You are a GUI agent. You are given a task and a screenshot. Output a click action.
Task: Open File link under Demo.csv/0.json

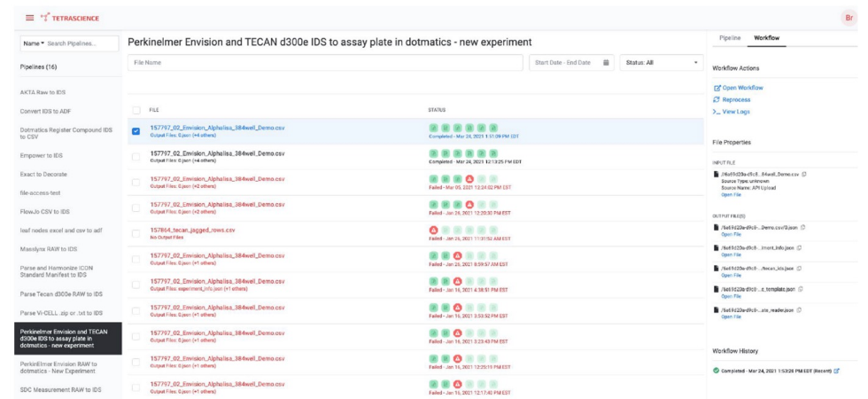pyautogui.click(x=731, y=234)
